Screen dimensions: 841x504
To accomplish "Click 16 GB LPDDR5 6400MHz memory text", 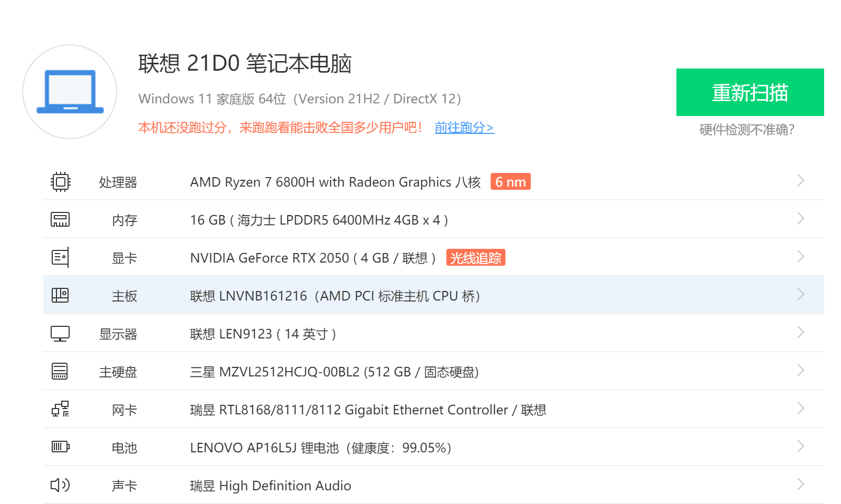I will pos(319,220).
